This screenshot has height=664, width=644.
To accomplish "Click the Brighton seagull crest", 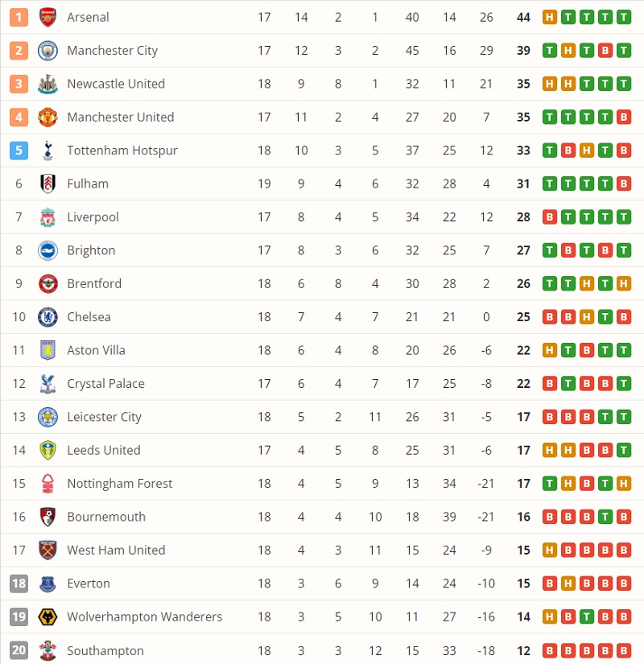I will (x=47, y=250).
